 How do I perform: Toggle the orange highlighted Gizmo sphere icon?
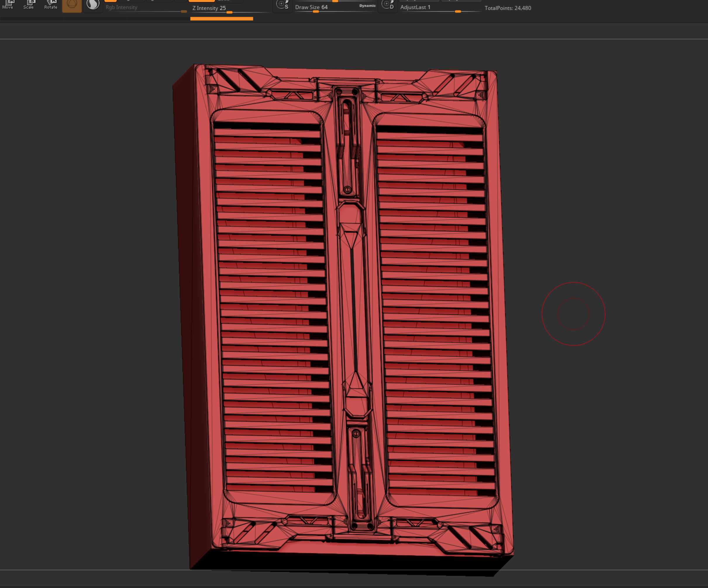[72, 5]
